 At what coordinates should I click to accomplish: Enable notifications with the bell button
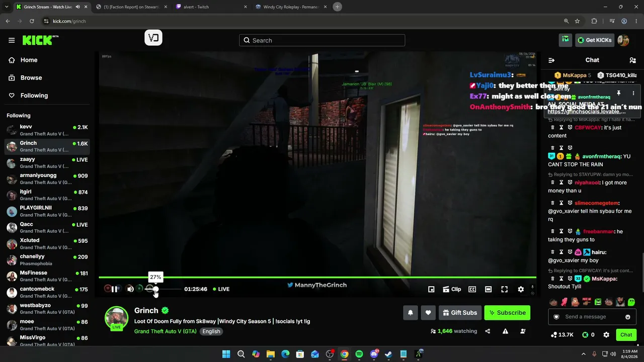[x=411, y=313]
